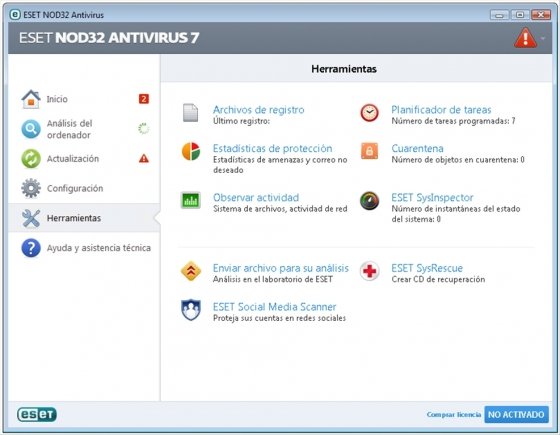Maximize the ESET NOD32 window

(x=520, y=15)
